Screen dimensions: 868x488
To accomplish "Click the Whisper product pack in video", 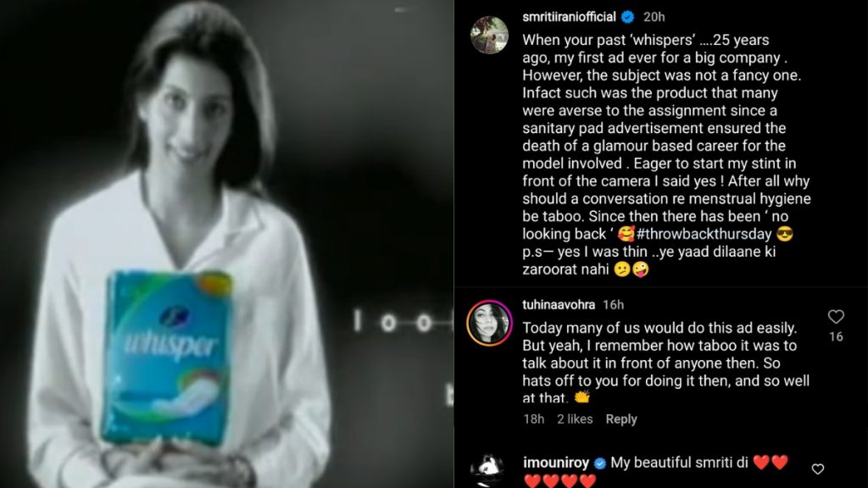I will (x=168, y=357).
